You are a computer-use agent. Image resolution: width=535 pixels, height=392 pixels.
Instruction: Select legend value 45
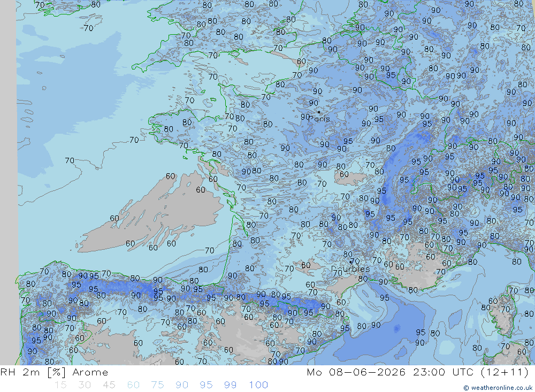[x=109, y=385]
